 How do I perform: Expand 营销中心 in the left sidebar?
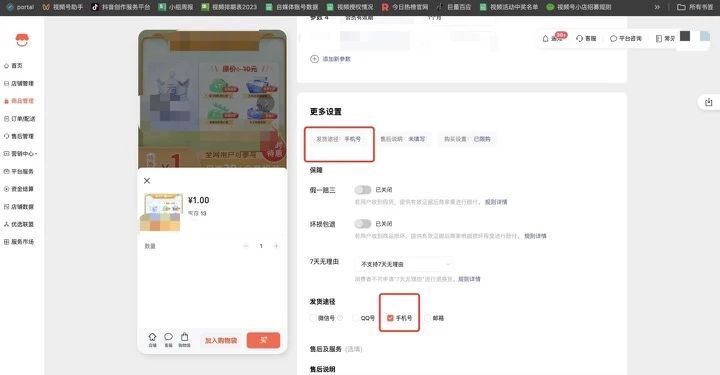[x=20, y=154]
